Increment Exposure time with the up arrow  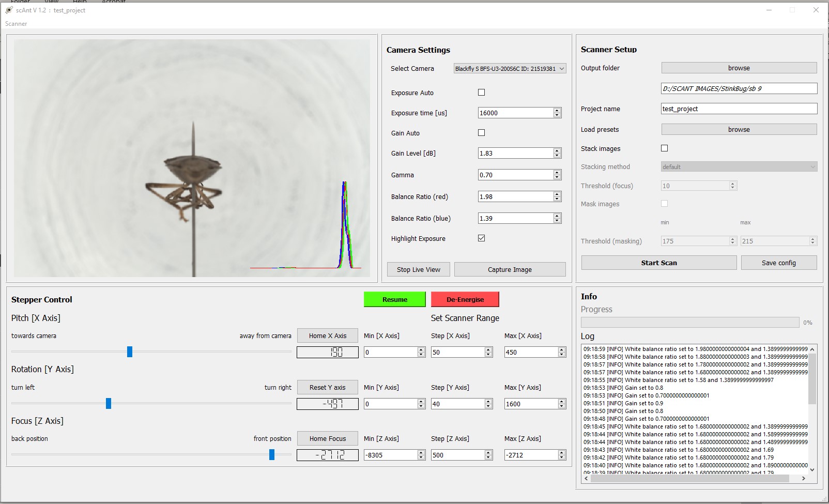coord(557,110)
